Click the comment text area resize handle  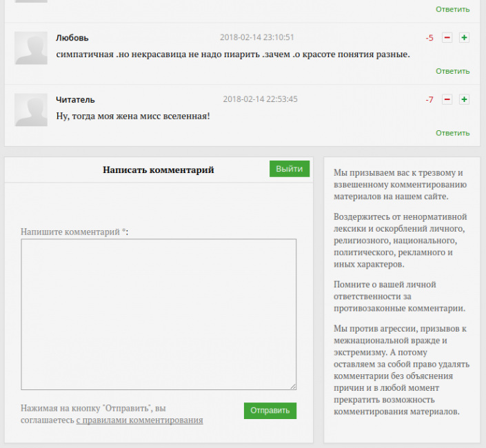click(x=292, y=387)
